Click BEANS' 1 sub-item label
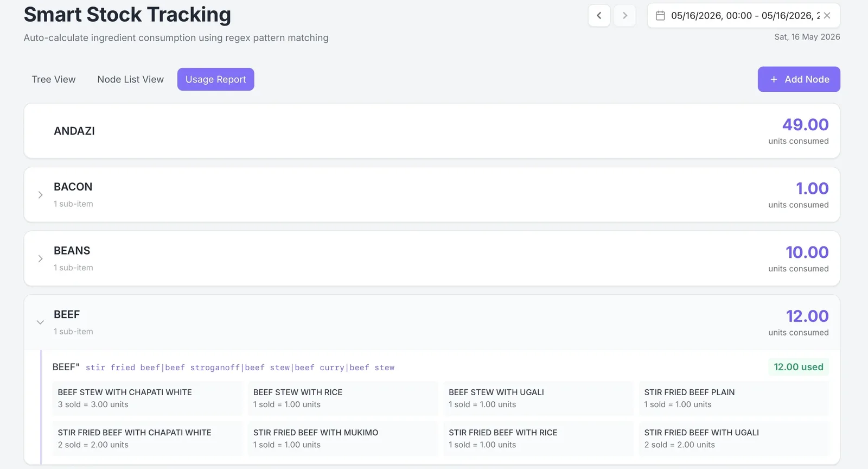Image resolution: width=868 pixels, height=469 pixels. (x=73, y=268)
